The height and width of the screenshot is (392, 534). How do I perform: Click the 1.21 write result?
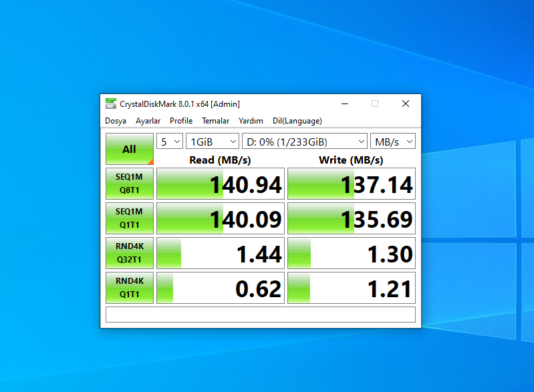click(x=352, y=288)
